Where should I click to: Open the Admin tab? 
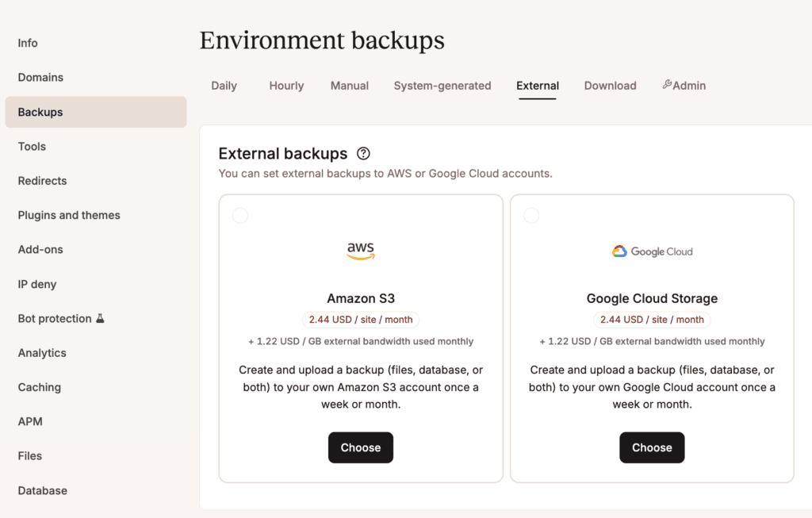(684, 86)
